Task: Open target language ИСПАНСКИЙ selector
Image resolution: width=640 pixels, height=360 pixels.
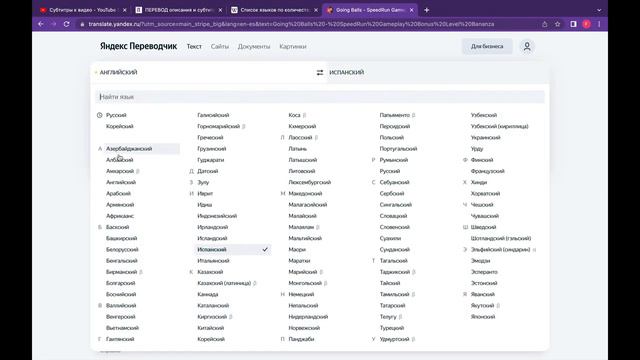Action: pyautogui.click(x=347, y=72)
